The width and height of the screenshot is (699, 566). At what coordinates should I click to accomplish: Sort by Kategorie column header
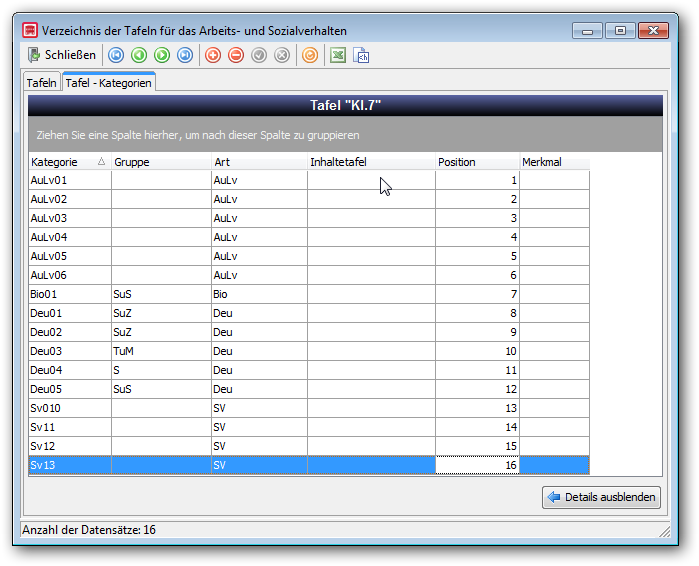coord(70,162)
